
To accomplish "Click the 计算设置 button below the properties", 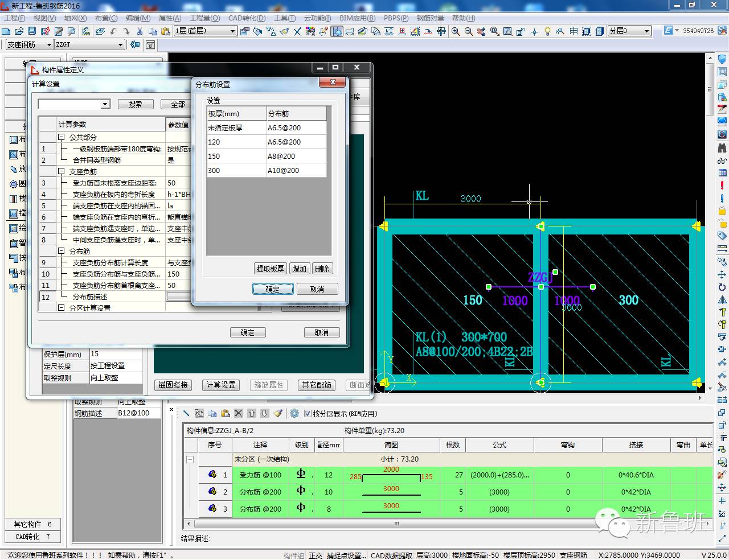I will (221, 385).
